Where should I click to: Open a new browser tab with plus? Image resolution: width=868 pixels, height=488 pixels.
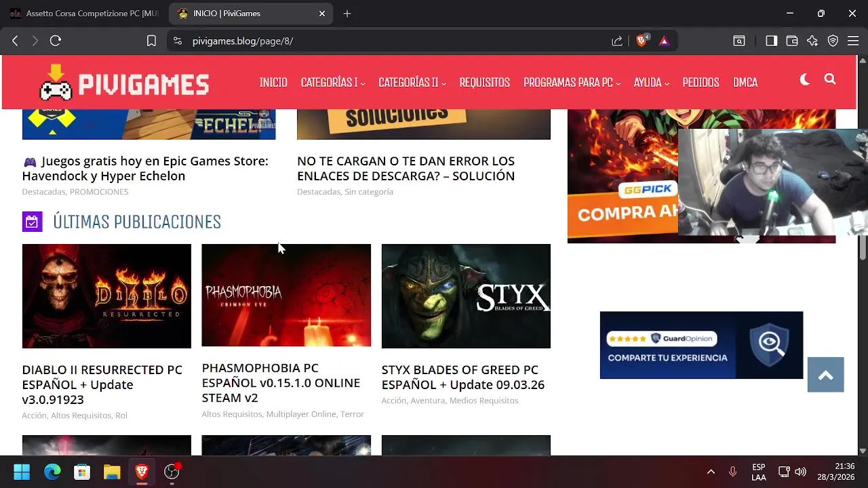tap(347, 14)
